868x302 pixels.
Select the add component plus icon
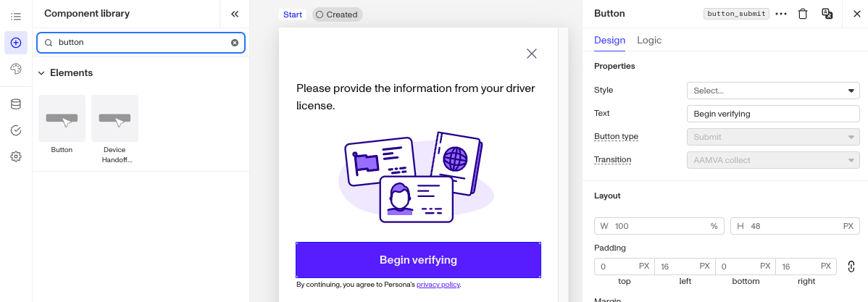(x=15, y=43)
